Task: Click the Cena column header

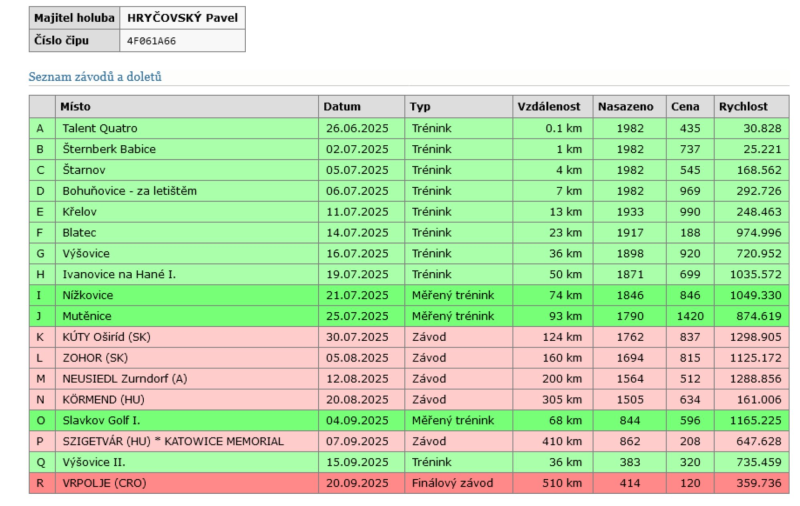Action: [685, 106]
